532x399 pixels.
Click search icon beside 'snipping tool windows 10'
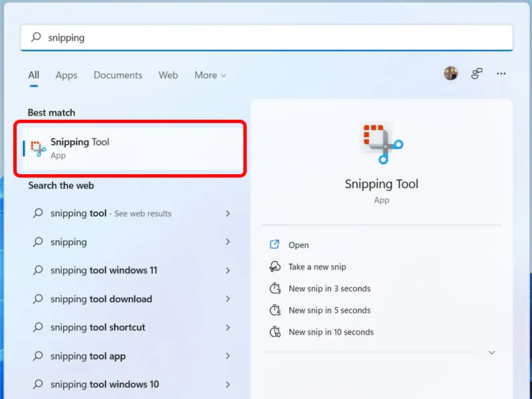(x=38, y=384)
